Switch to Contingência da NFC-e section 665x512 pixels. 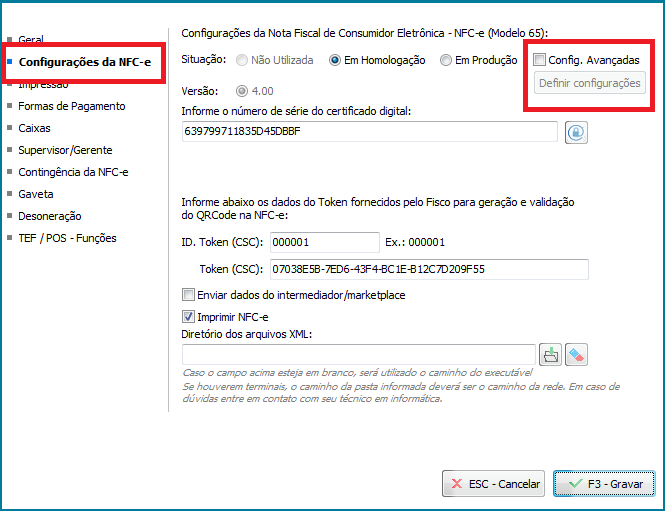73,172
